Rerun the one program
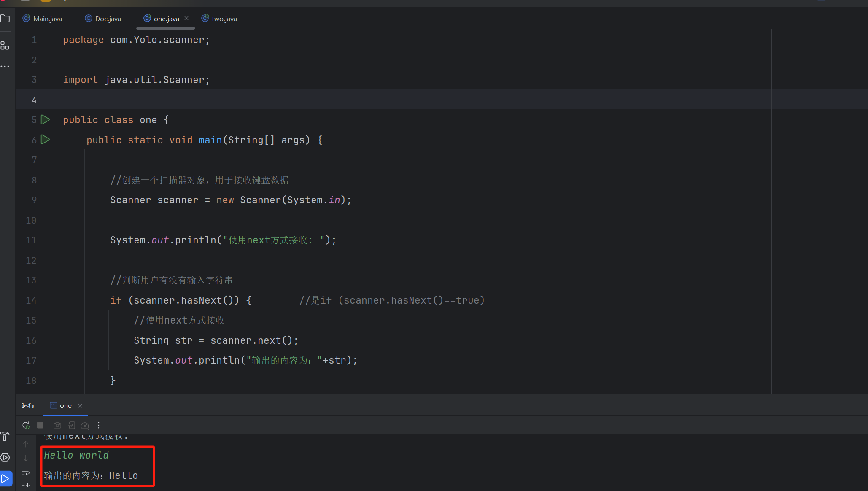 pyautogui.click(x=26, y=425)
